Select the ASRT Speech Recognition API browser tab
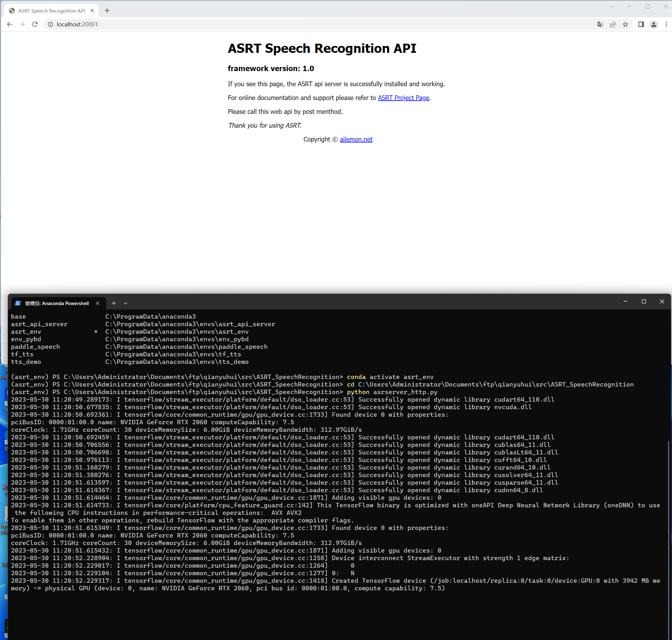 tap(51, 11)
